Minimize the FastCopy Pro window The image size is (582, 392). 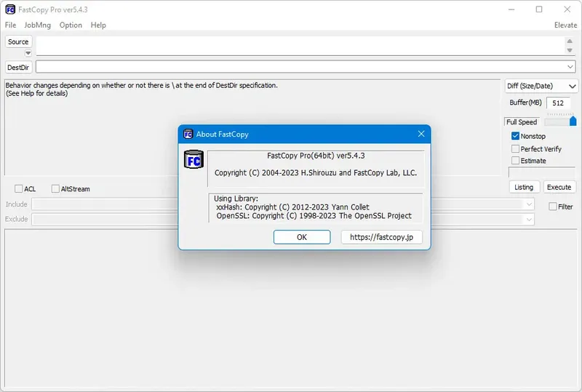coord(511,9)
